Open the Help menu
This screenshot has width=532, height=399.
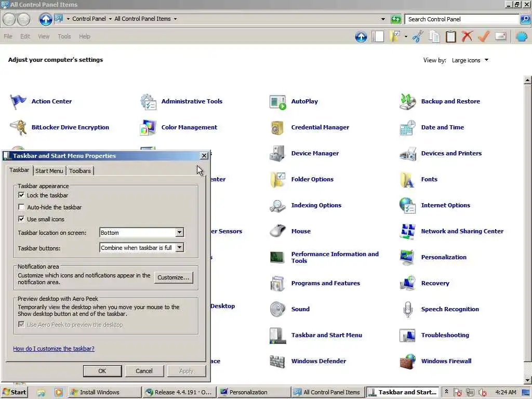pyautogui.click(x=85, y=36)
